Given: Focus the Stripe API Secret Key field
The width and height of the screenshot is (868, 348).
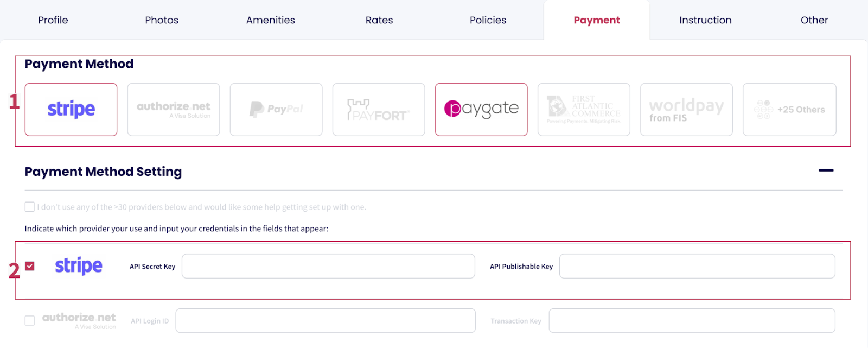Looking at the screenshot, I should [x=328, y=266].
